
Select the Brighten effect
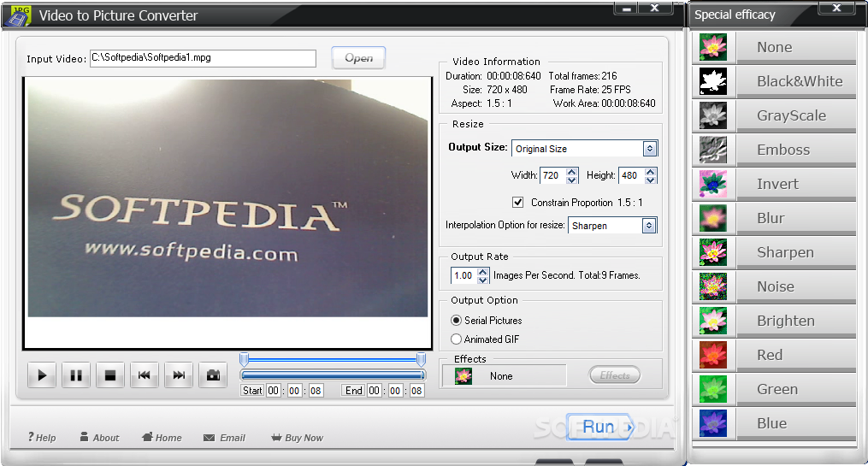796,321
